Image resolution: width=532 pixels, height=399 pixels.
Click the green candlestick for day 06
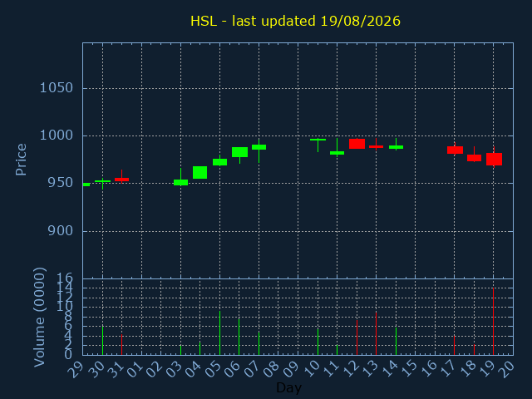(239, 152)
